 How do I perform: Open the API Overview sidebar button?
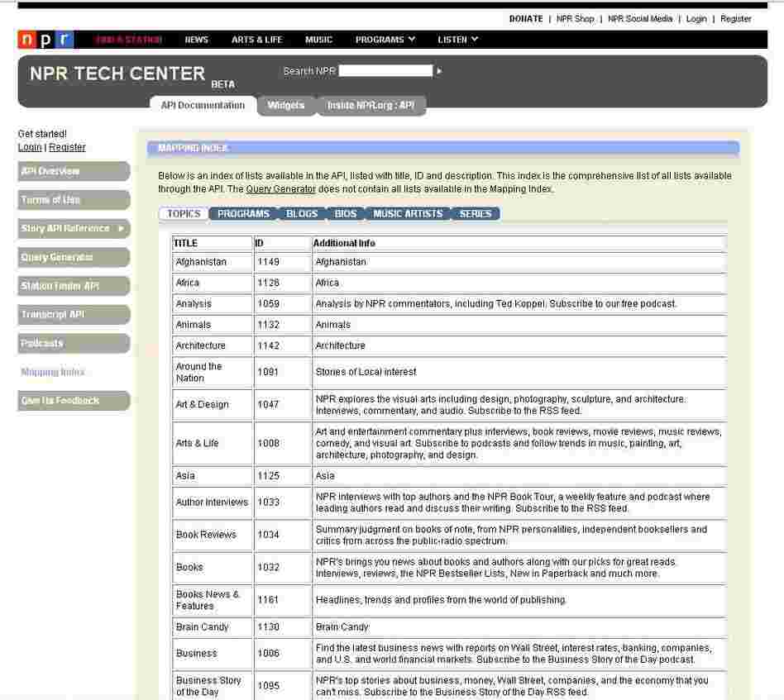(x=74, y=171)
